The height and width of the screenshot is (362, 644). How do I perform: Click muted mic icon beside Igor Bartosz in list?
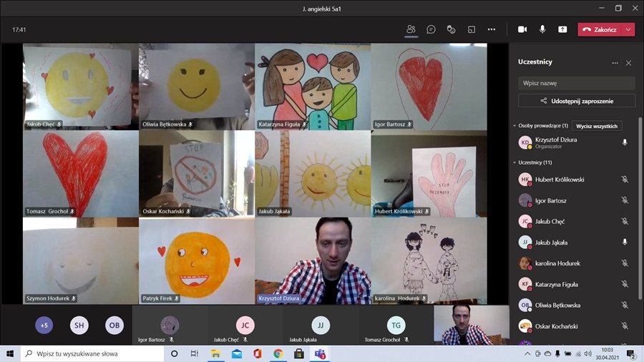625,200
